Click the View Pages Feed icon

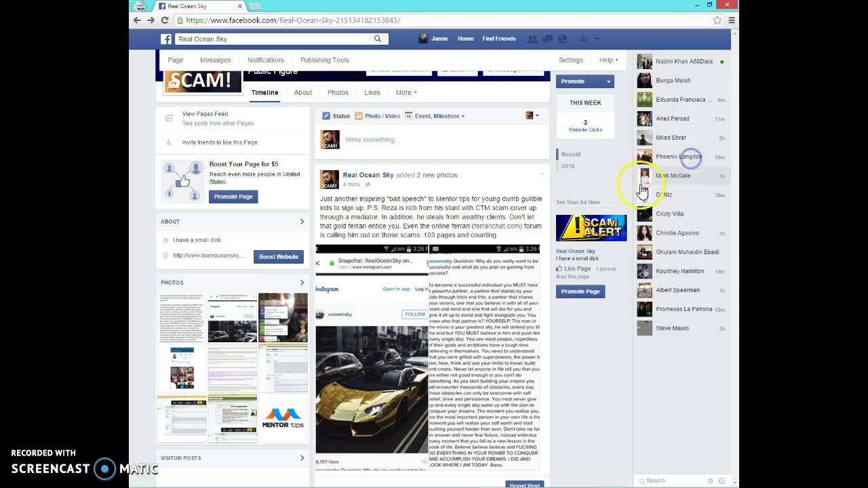169,118
